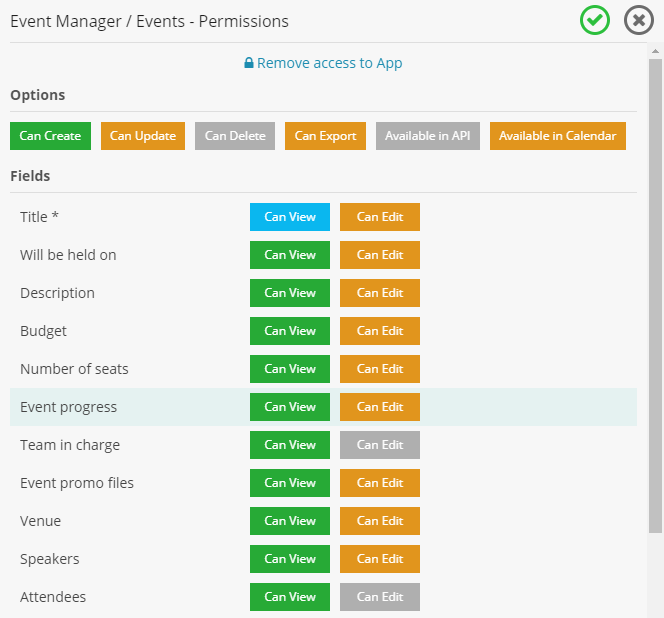Click Remove access to App link
The image size is (664, 618).
(323, 63)
